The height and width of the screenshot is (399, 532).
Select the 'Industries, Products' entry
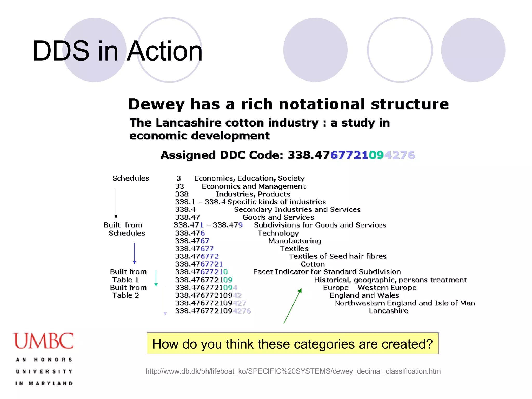(x=253, y=194)
